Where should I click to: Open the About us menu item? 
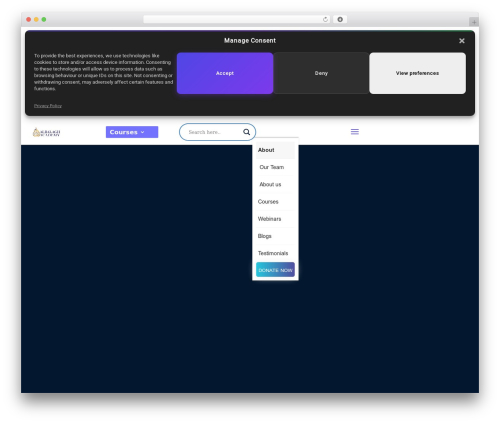point(275,184)
